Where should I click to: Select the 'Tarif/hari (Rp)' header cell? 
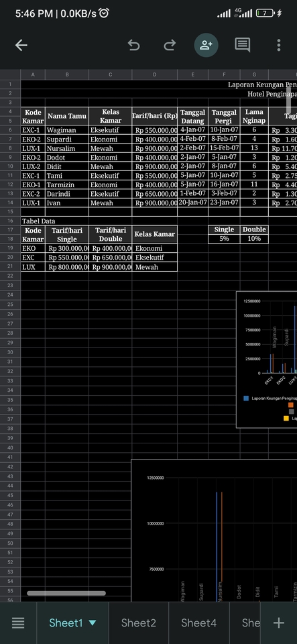coord(155,116)
